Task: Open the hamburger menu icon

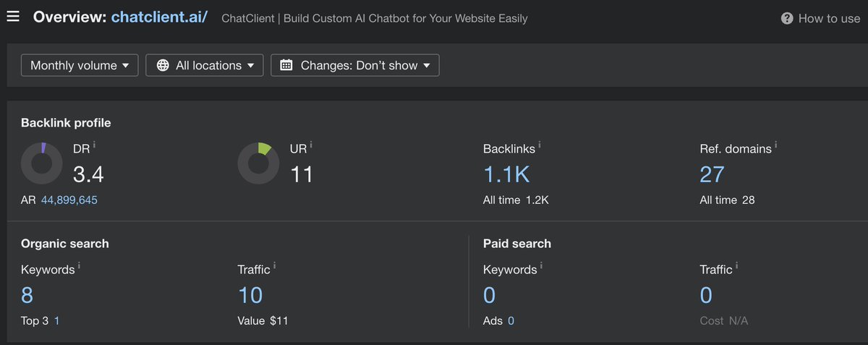Action: (x=13, y=16)
